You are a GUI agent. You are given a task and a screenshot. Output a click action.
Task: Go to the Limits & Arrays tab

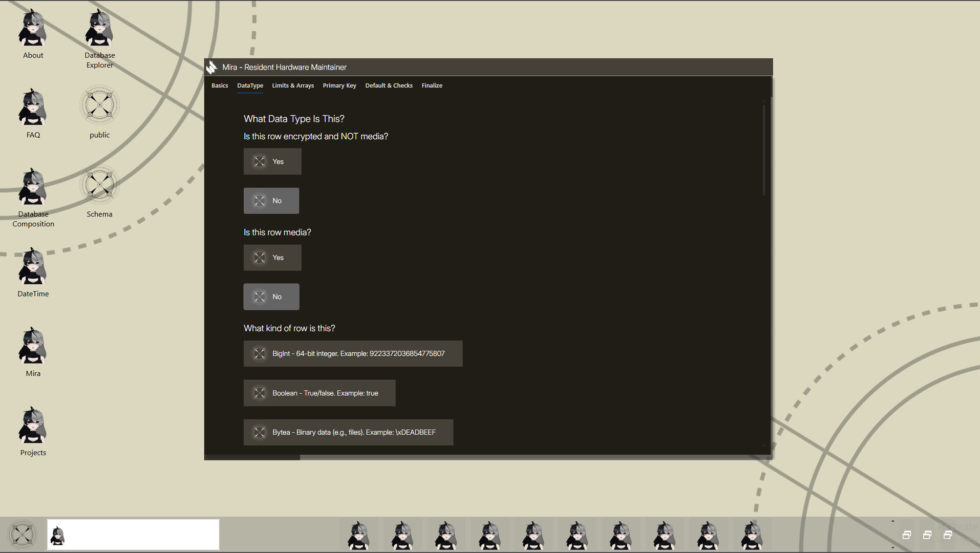[293, 86]
